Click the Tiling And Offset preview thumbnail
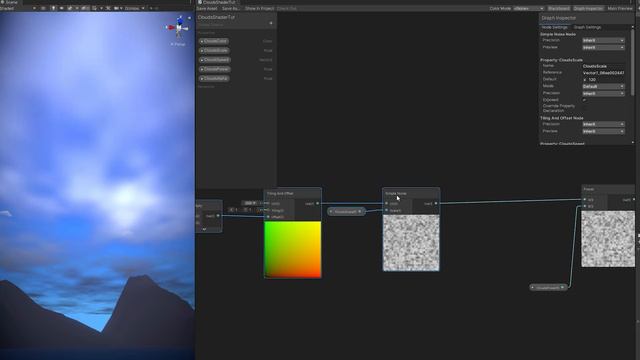The width and height of the screenshot is (640, 360). [293, 249]
